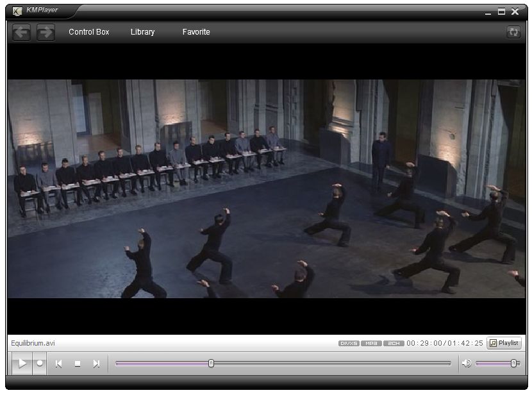Stop the video playback
The width and height of the screenshot is (532, 395).
click(x=78, y=364)
